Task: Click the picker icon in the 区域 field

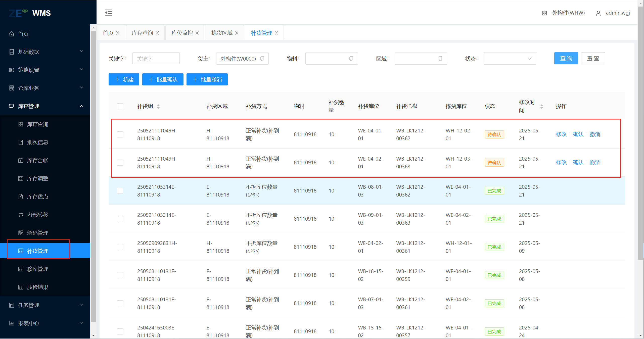Action: point(440,59)
